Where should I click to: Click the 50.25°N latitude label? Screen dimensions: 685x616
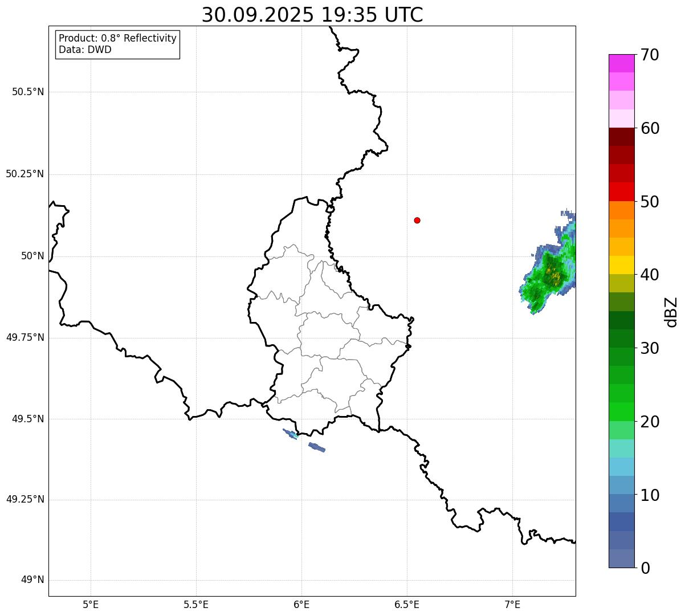(x=25, y=174)
